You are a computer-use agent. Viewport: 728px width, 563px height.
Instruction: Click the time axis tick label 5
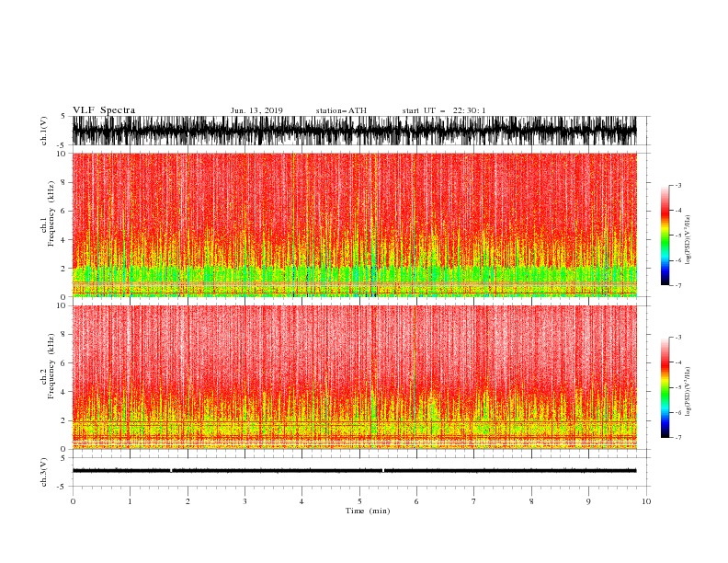tap(359, 501)
